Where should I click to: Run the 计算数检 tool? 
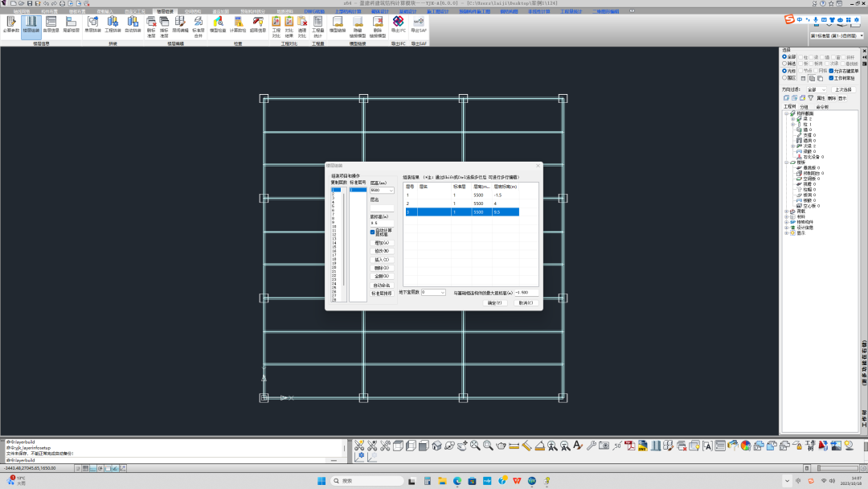(x=238, y=26)
